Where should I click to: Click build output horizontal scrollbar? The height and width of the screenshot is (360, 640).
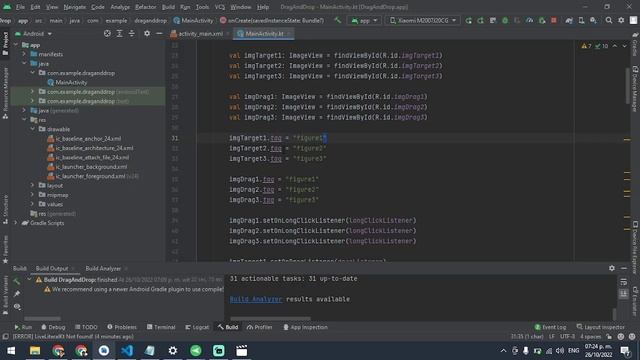270,318
